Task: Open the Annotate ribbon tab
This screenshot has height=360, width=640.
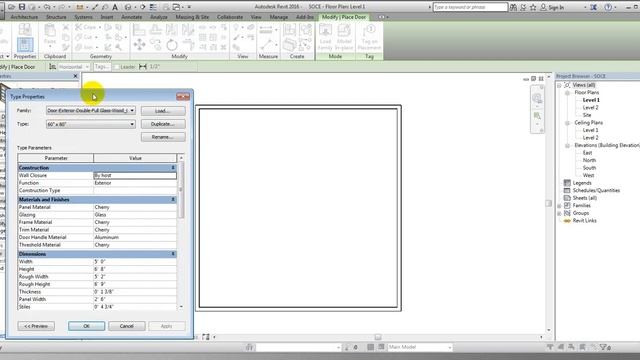Action: 132,17
